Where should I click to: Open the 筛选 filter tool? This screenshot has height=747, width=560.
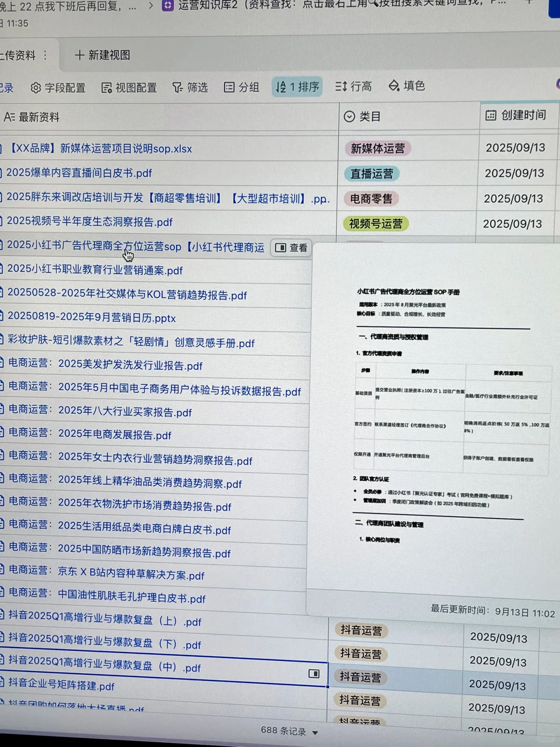pos(190,87)
